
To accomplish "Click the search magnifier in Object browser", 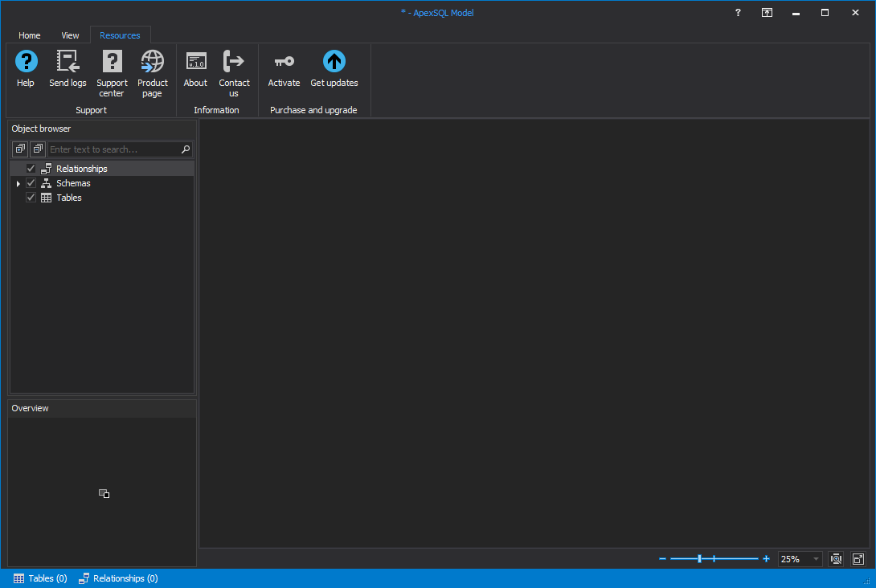I will click(x=186, y=149).
